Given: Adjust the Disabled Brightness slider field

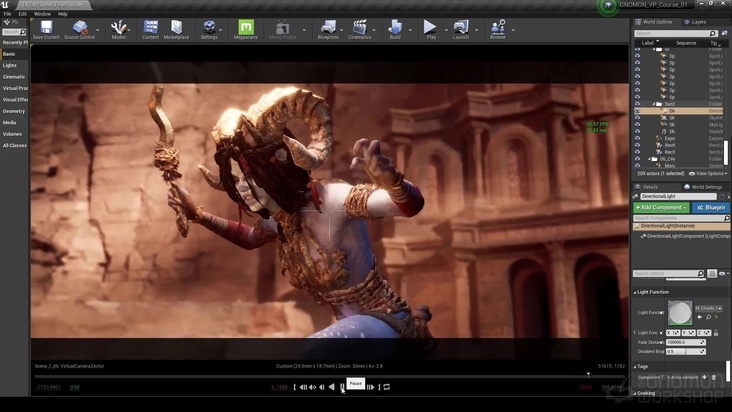Looking at the screenshot, I should pyautogui.click(x=686, y=351).
